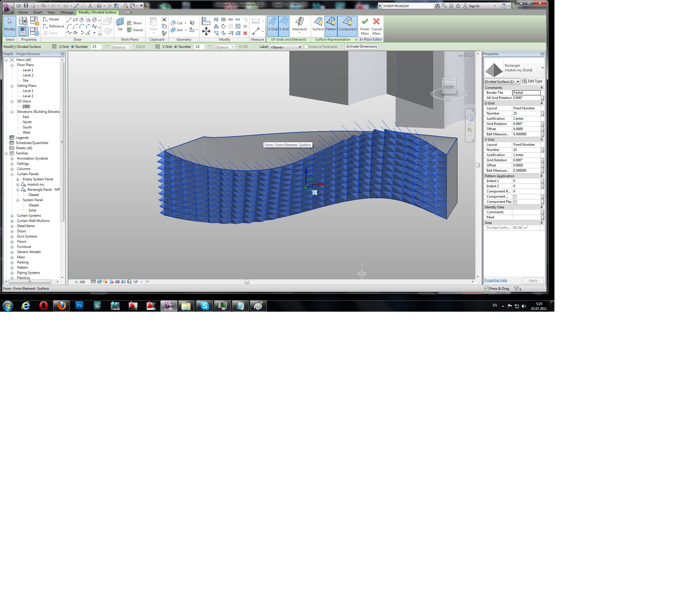Select the U Grid Distance radio button
Image resolution: width=700 pixels, height=591 pixels.
click(x=107, y=47)
